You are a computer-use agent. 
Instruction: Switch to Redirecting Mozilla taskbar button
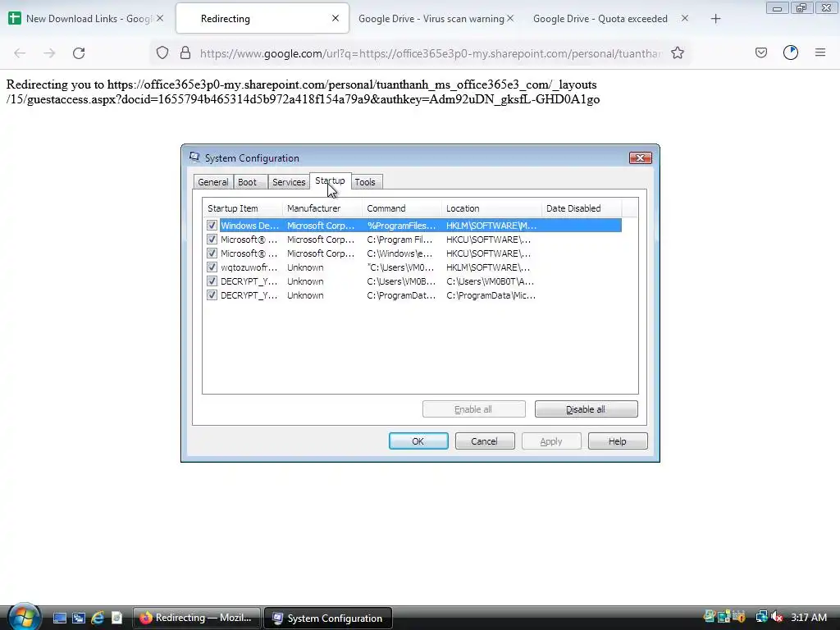click(197, 619)
